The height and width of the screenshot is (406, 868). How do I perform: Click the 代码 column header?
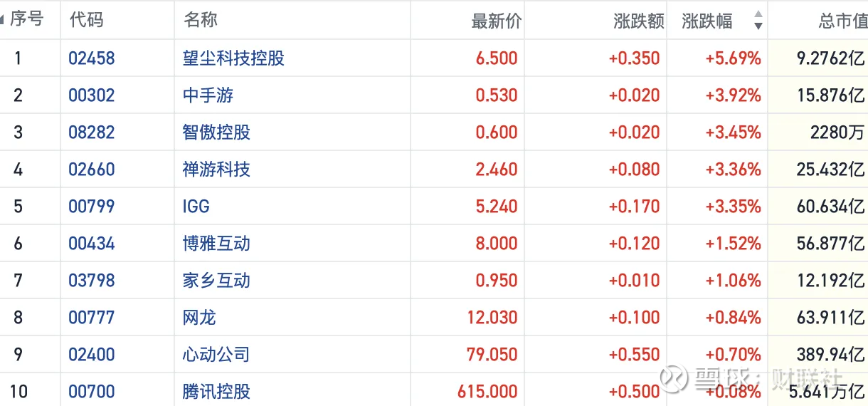pyautogui.click(x=86, y=19)
